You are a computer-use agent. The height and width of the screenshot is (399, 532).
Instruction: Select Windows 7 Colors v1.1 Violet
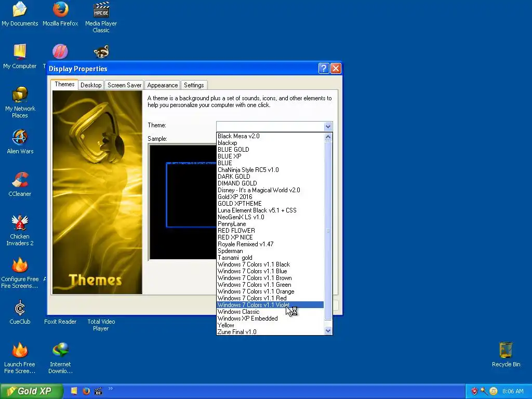(x=270, y=305)
